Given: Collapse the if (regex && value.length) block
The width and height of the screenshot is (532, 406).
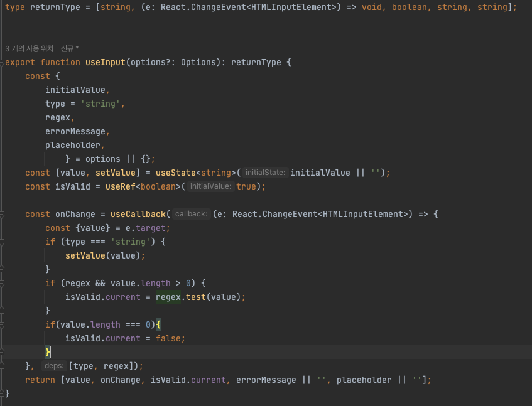Looking at the screenshot, I should [2, 283].
